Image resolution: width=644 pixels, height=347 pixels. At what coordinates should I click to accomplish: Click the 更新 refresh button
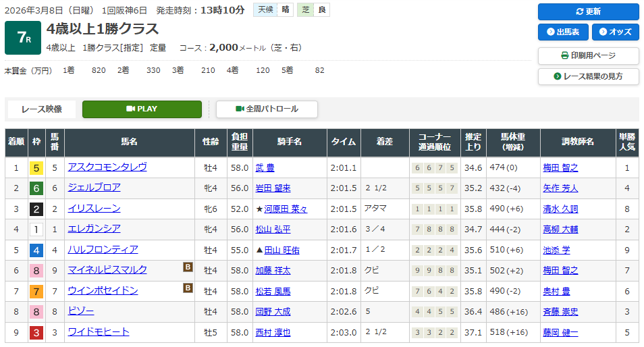click(x=588, y=11)
